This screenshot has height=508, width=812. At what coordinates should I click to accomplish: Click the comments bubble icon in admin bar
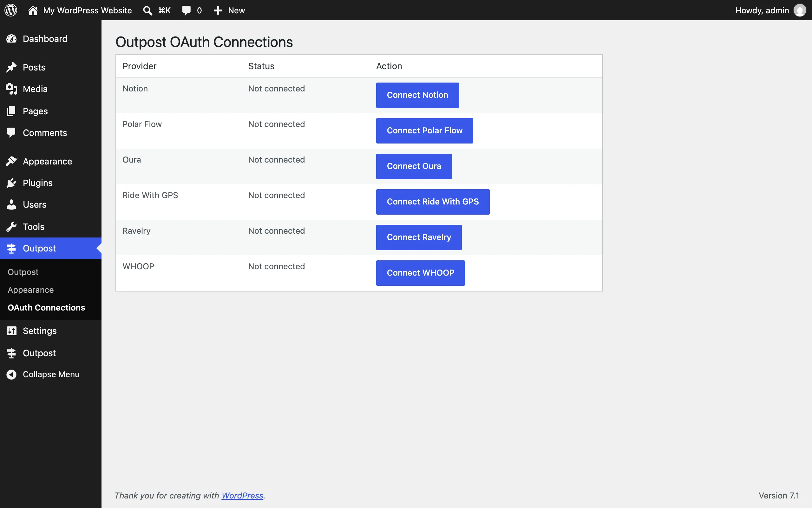click(x=186, y=10)
